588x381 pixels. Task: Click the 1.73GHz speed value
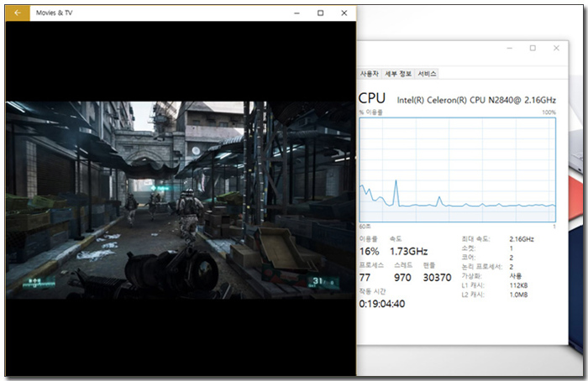tap(409, 252)
